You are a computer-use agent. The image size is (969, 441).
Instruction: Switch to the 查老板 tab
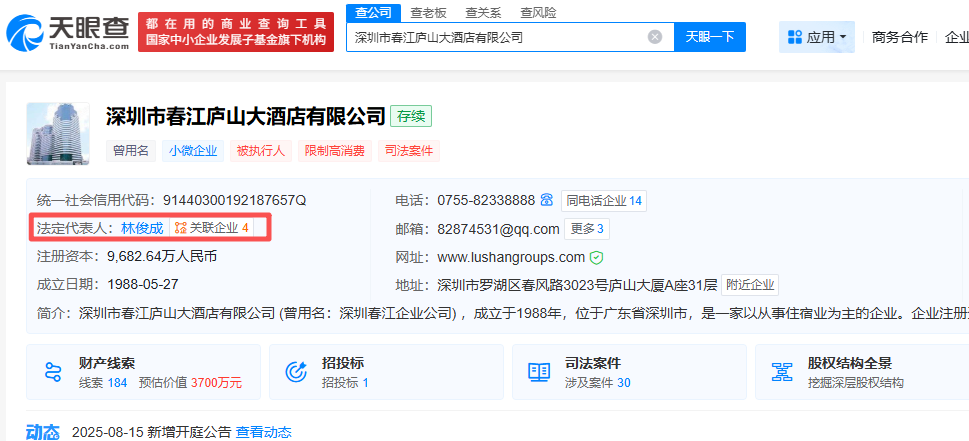pyautogui.click(x=428, y=12)
